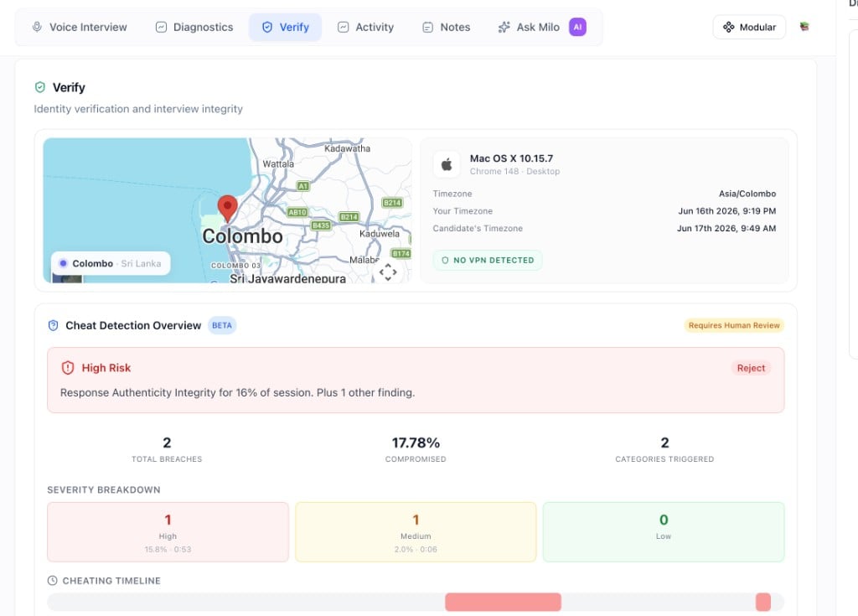Click the Total Breaches count

click(x=167, y=443)
